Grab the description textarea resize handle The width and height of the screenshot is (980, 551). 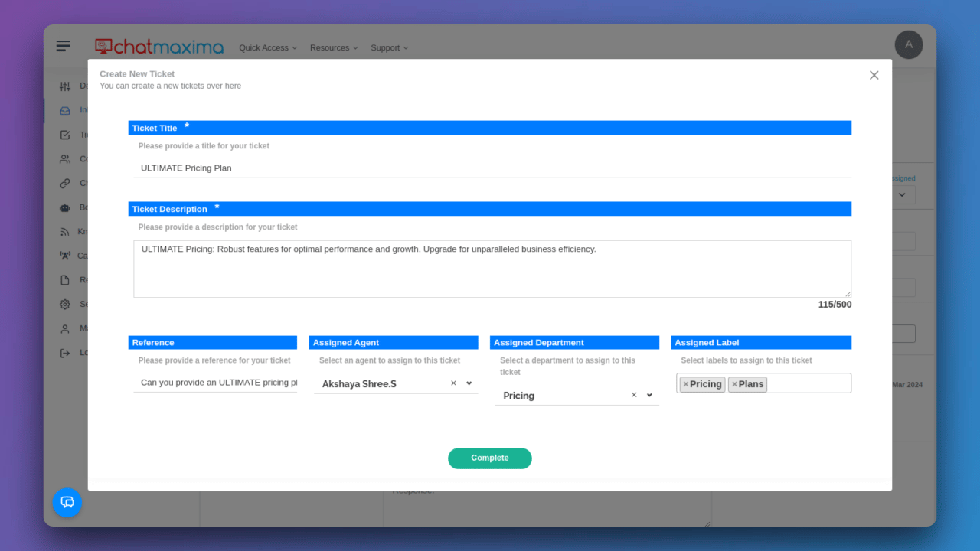pyautogui.click(x=848, y=294)
